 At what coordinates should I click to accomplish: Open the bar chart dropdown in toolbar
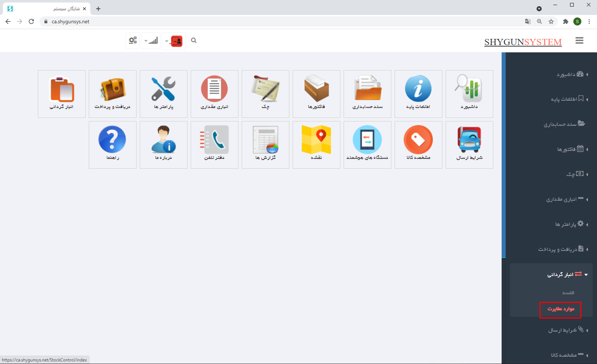[x=151, y=41]
